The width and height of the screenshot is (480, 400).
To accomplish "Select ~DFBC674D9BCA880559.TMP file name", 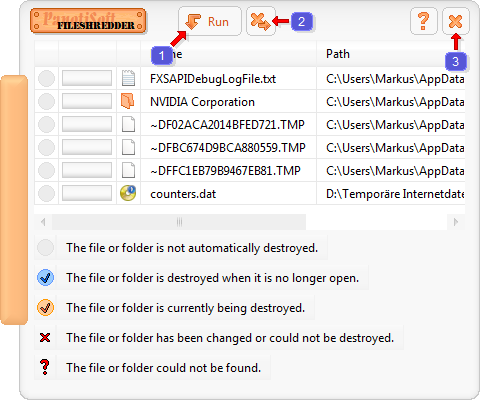I will 228,148.
